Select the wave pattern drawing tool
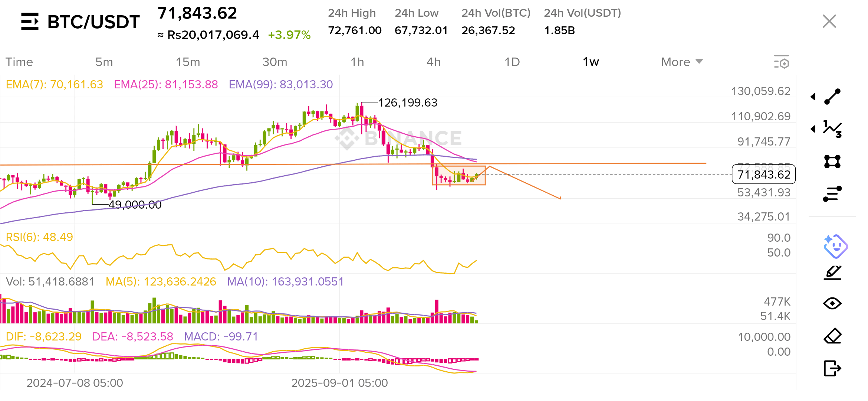Viewport: 868px width, 401px height. click(x=832, y=129)
